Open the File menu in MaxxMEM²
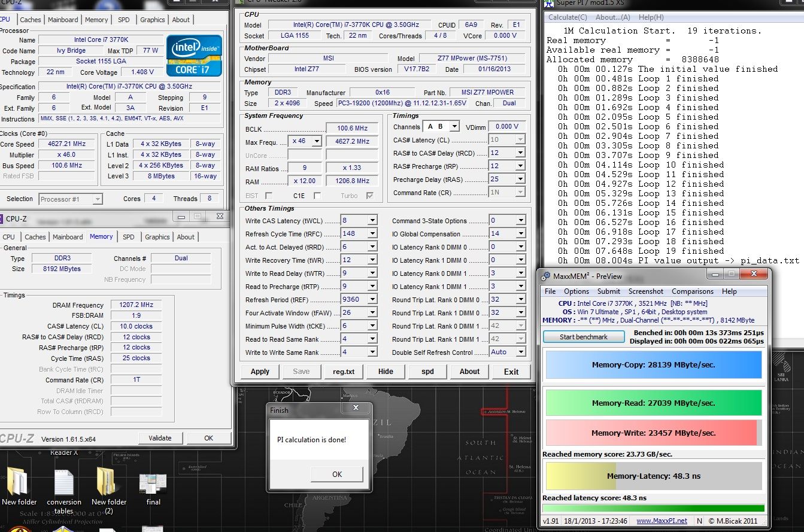The height and width of the screenshot is (532, 804). [x=550, y=291]
